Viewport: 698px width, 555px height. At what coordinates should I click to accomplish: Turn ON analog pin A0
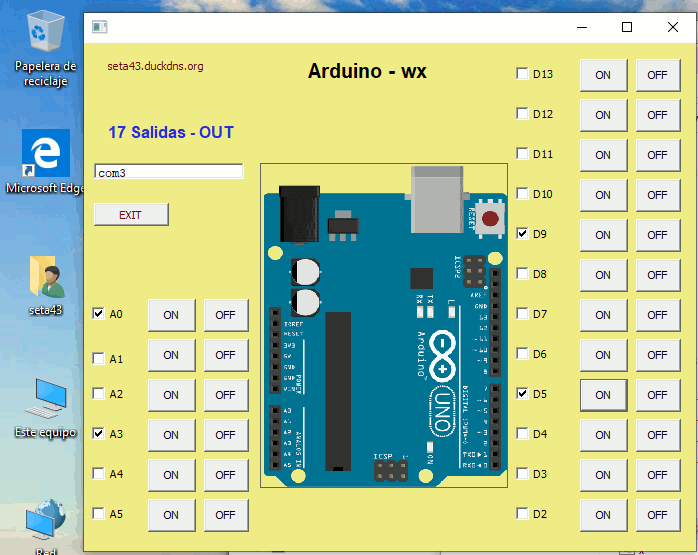coord(171,316)
